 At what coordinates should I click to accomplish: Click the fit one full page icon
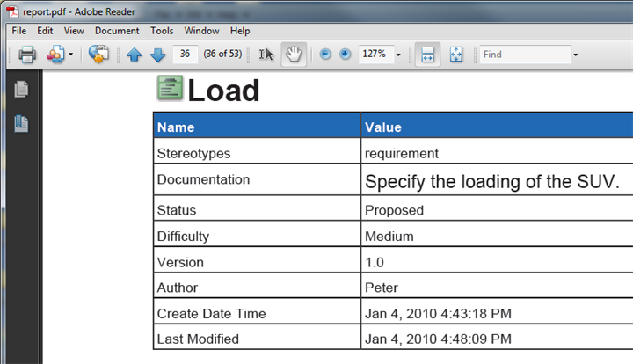456,55
